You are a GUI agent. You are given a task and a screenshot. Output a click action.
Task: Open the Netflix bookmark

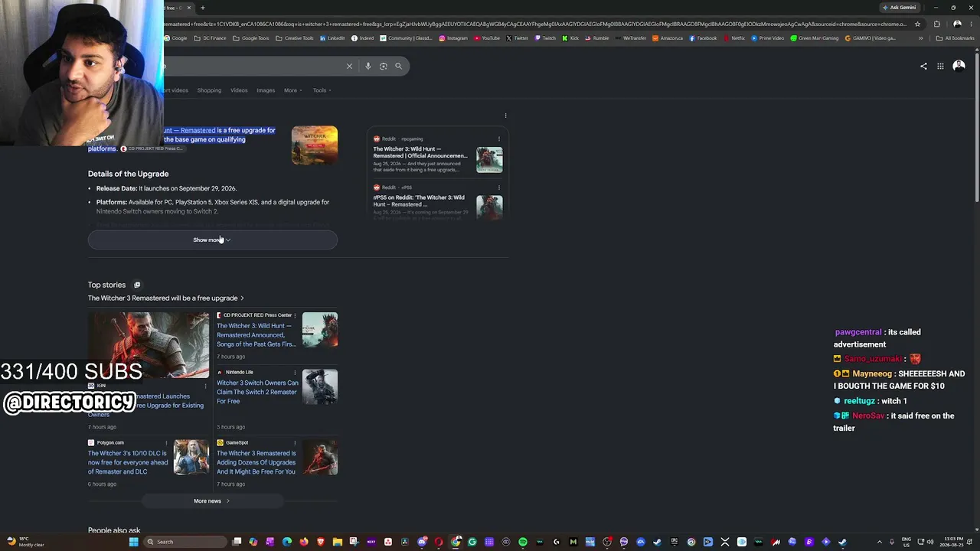tap(734, 38)
